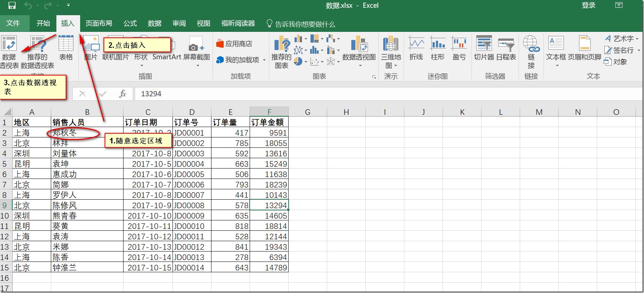644x293 pixels.
Task: Click the scatter chart icon
Action: pos(315,61)
